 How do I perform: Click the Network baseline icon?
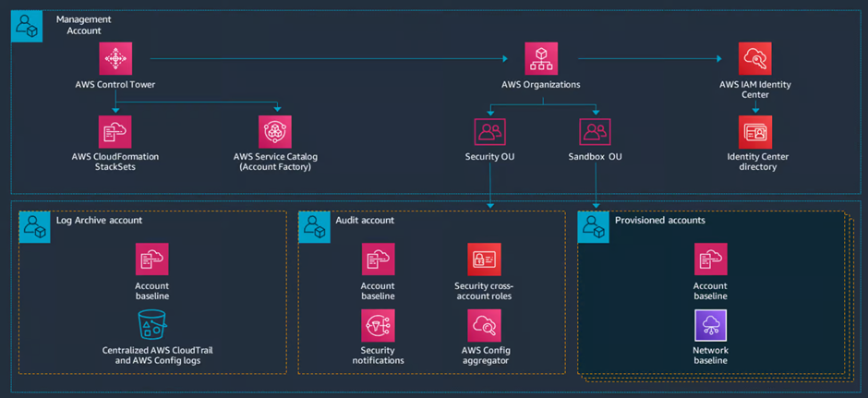(x=710, y=326)
